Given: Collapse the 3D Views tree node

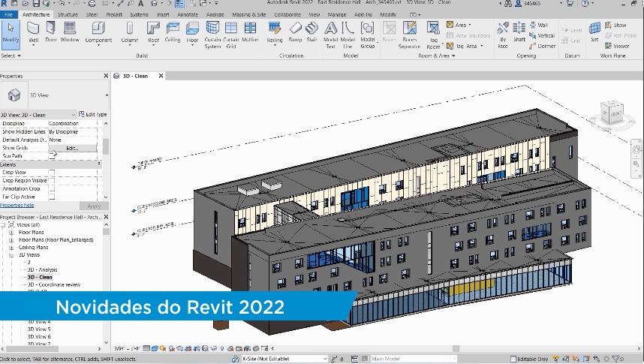Looking at the screenshot, I should pos(11,255).
